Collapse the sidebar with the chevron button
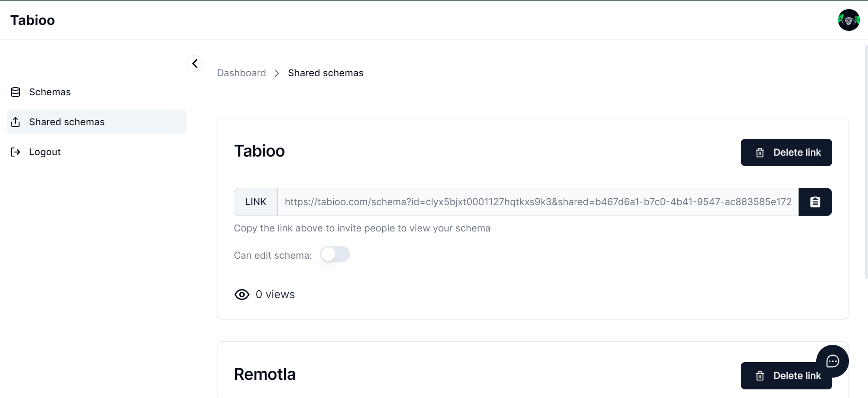 pyautogui.click(x=195, y=64)
